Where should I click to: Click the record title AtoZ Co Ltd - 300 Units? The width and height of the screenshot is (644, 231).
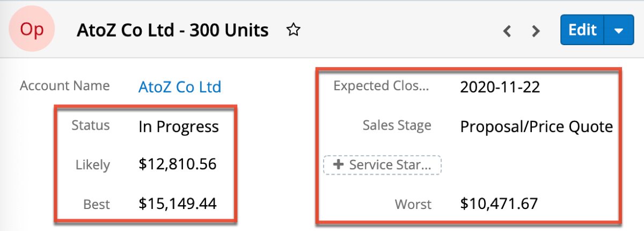tap(173, 30)
